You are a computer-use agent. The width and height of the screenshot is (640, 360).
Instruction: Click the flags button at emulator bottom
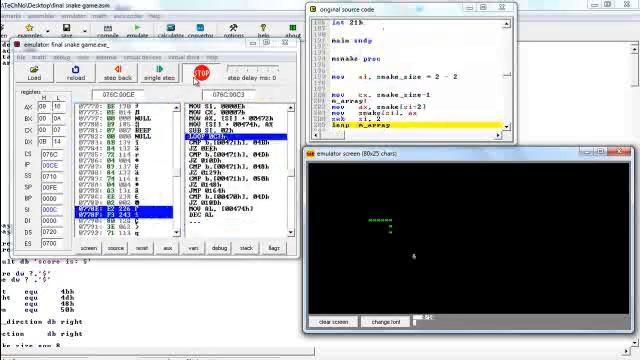(x=273, y=248)
